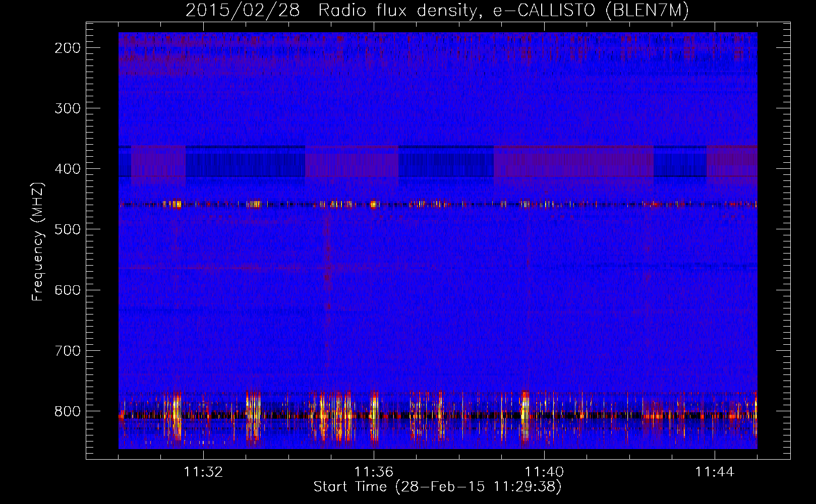Image resolution: width=816 pixels, height=504 pixels.
Task: Click the 11:40 time tick label
Action: [545, 472]
